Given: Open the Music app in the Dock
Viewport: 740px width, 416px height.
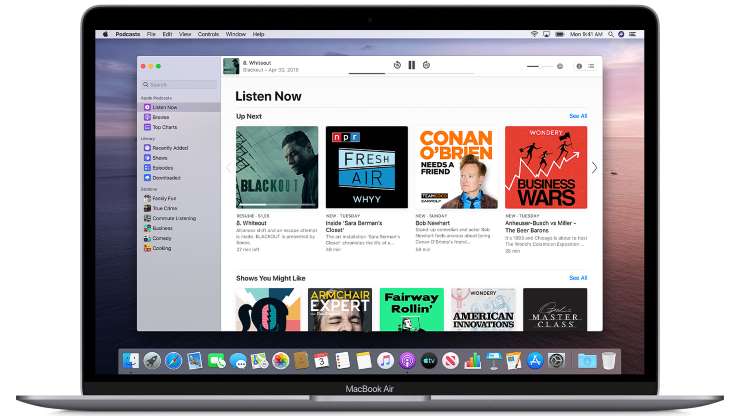Looking at the screenshot, I should [x=385, y=361].
